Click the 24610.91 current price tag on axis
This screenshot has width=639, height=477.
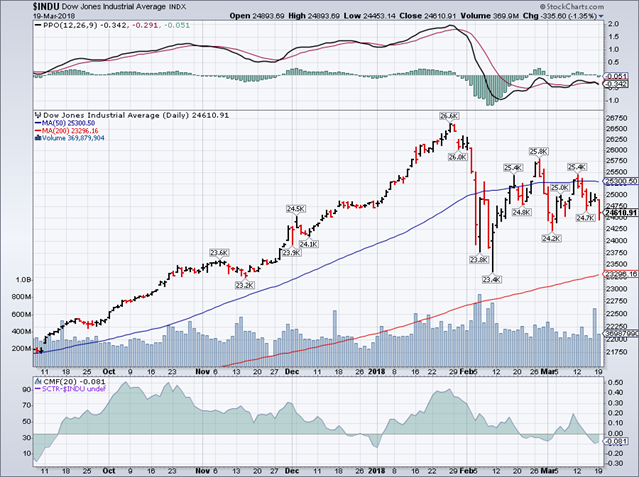(x=619, y=212)
